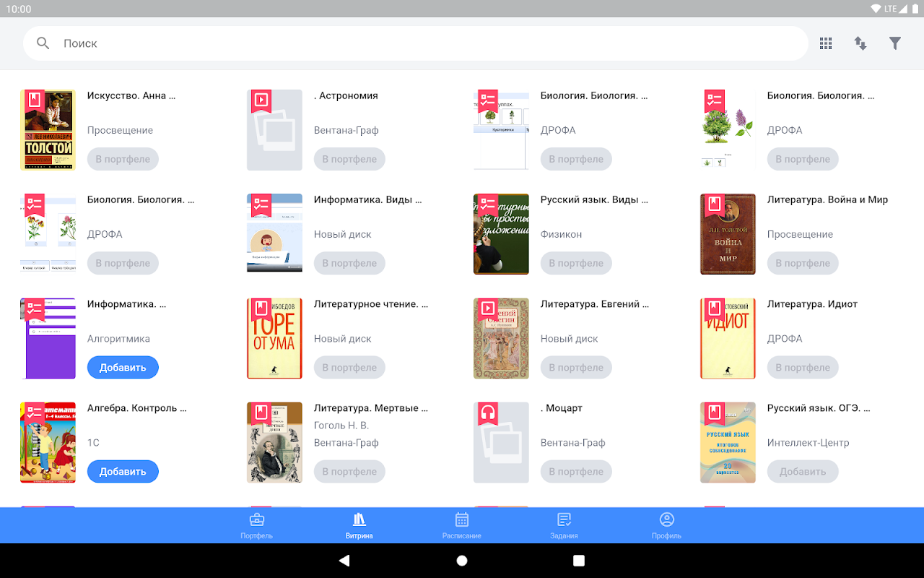
Task: Open the Русский язык ОГЭ cover
Action: coord(728,442)
